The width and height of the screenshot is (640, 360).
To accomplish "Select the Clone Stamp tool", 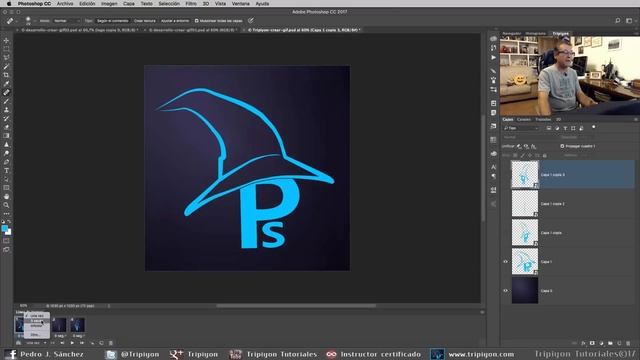I will point(6,110).
